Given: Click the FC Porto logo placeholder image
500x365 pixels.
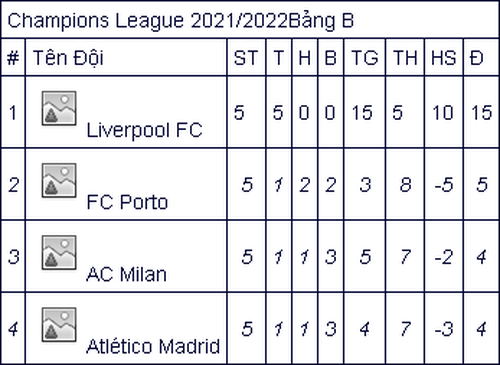Looking at the screenshot, I should [59, 180].
